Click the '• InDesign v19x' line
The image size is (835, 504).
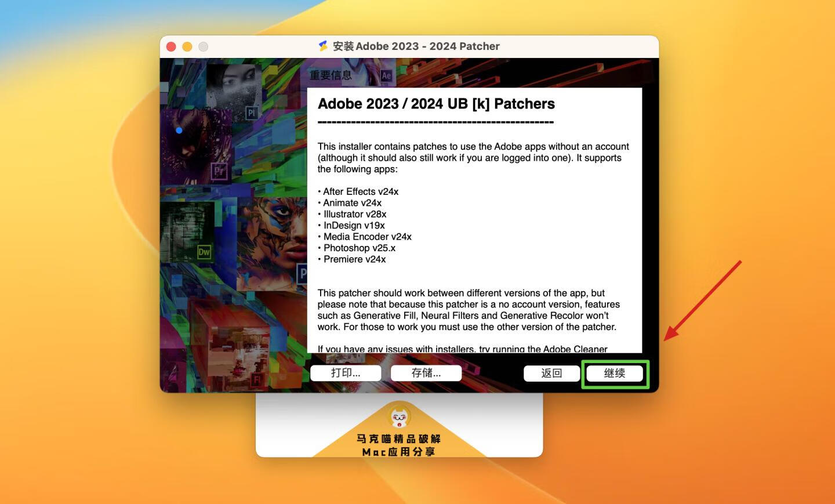[351, 226]
